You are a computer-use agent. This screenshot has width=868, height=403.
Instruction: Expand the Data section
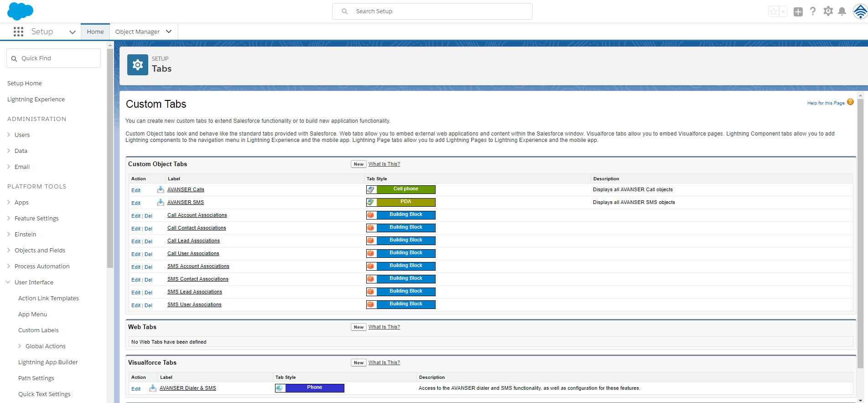9,151
